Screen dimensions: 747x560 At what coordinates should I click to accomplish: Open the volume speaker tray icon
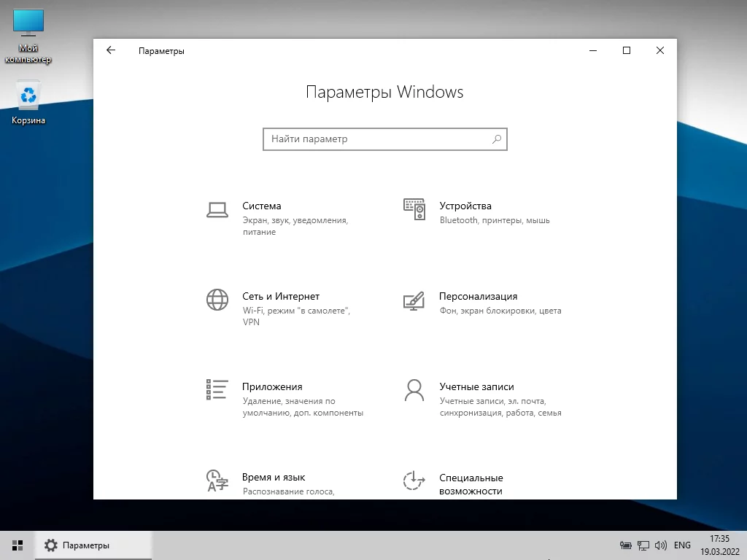point(661,545)
